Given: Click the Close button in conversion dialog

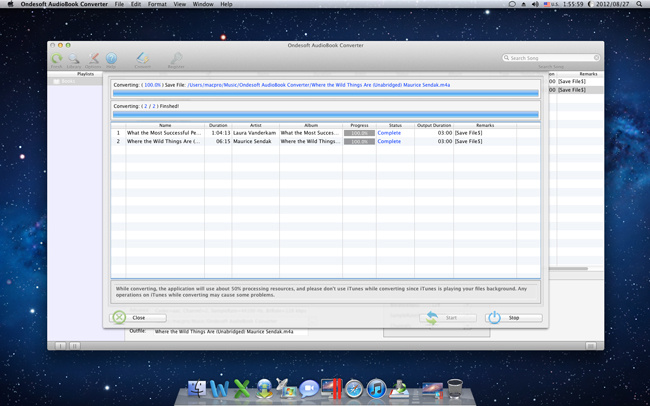Looking at the screenshot, I should point(138,318).
